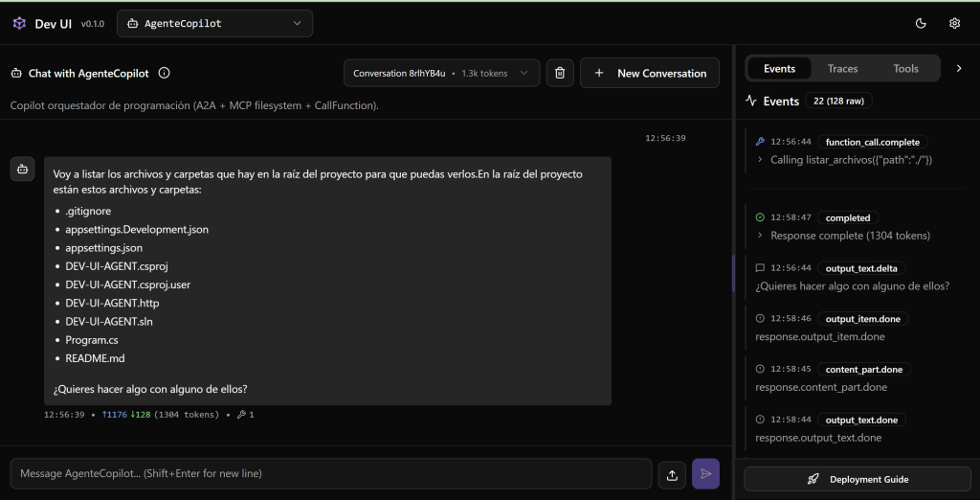Click the Dev UI logo icon
The height and width of the screenshot is (500, 980).
click(x=19, y=24)
